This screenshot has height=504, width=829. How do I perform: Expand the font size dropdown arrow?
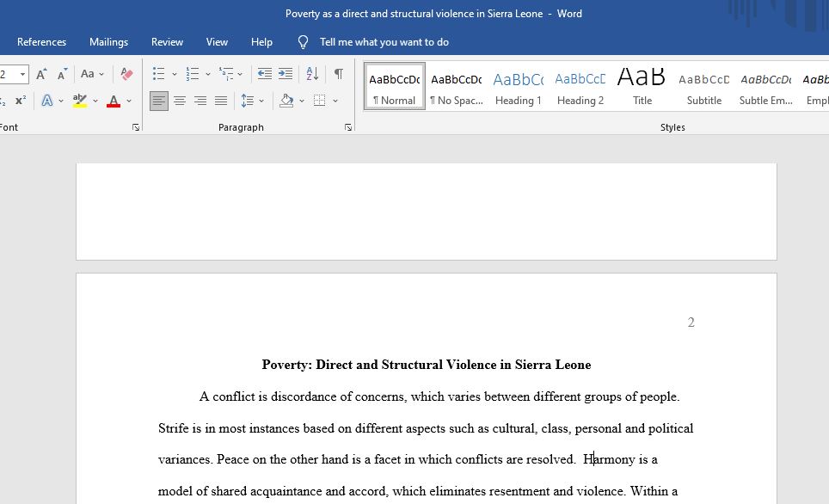(22, 74)
